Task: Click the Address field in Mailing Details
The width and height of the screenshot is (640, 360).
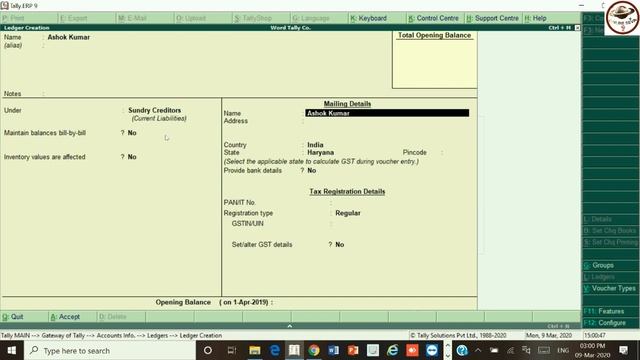Action: 387,121
